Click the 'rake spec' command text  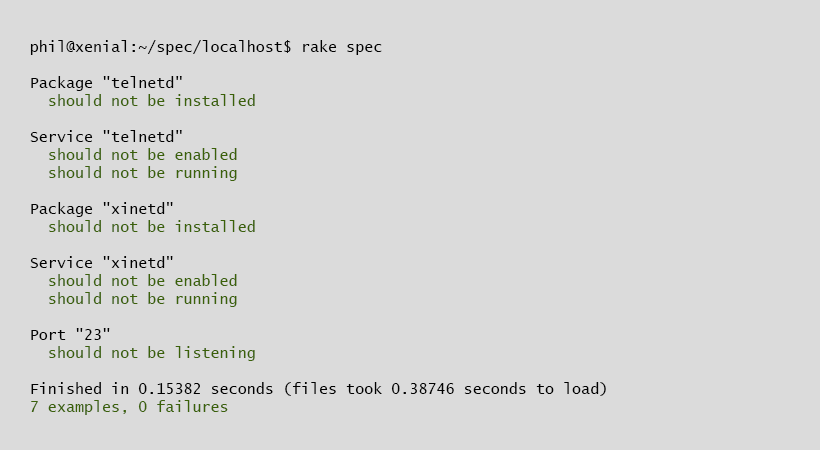pos(341,47)
